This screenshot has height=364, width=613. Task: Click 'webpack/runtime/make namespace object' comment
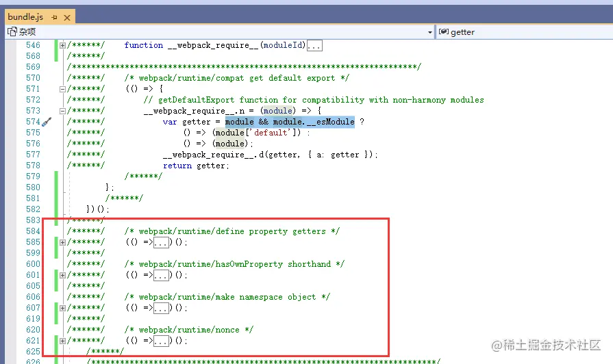coord(227,297)
